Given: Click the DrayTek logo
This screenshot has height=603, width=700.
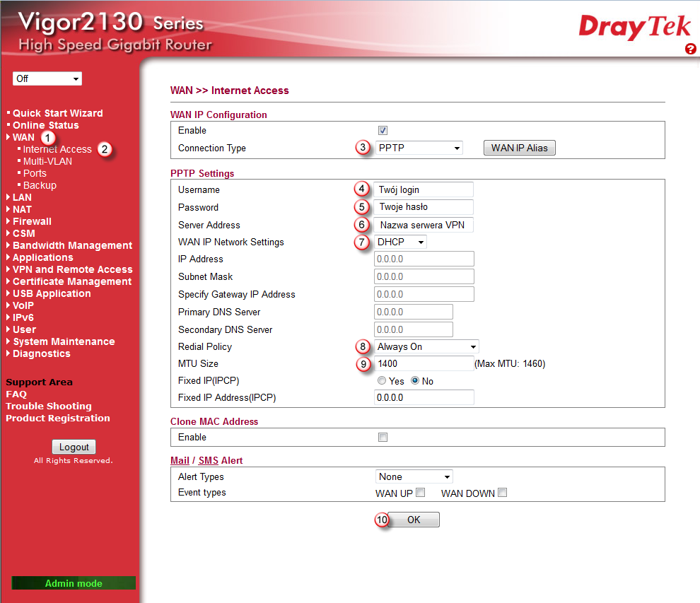Looking at the screenshot, I should tap(634, 26).
